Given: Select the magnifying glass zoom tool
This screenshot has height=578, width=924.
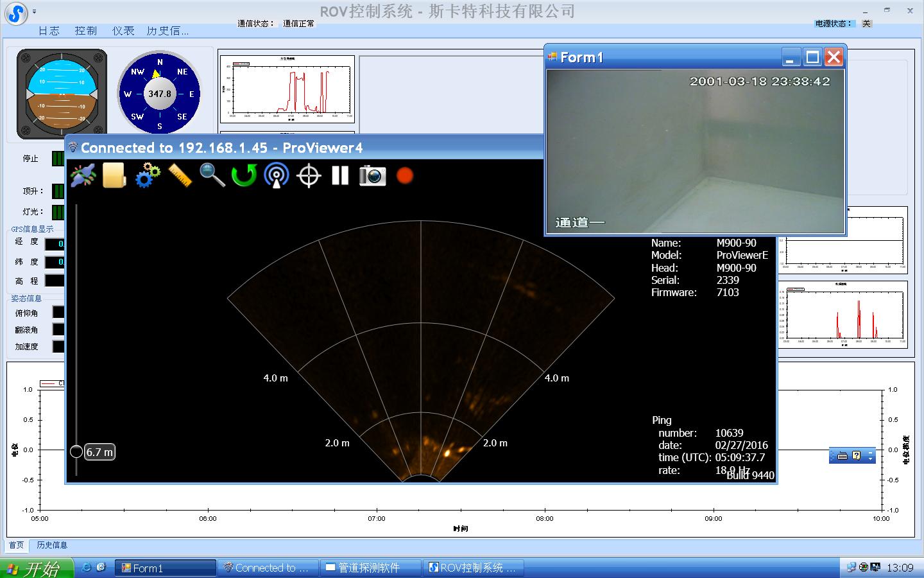Looking at the screenshot, I should point(212,175).
